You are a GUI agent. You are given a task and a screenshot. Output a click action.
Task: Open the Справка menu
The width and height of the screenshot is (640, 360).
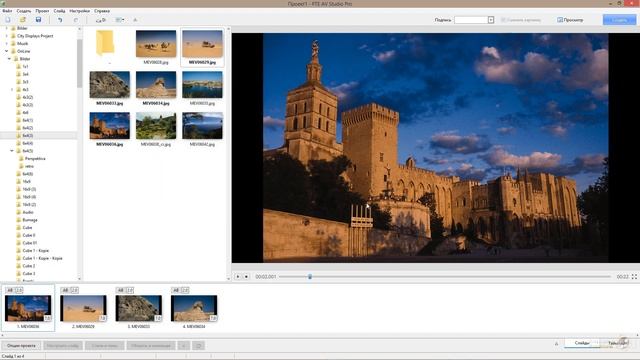[x=102, y=11]
